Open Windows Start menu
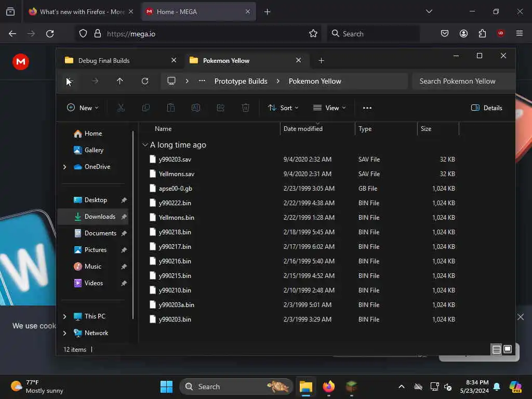The width and height of the screenshot is (532, 399). pyautogui.click(x=166, y=387)
